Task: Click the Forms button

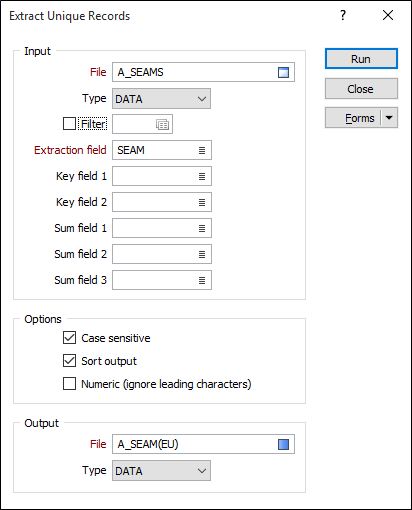Action: click(353, 118)
